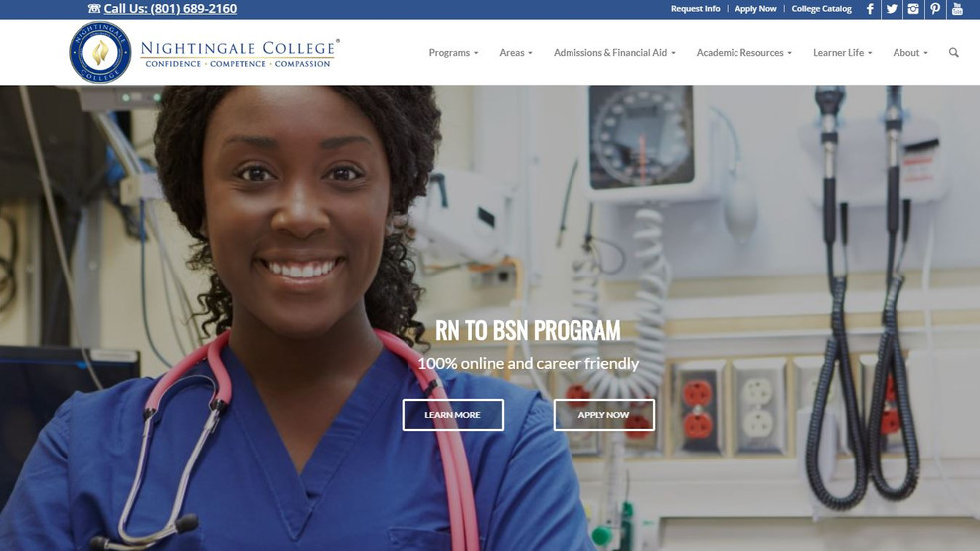Follow the Request Info link

tap(695, 9)
